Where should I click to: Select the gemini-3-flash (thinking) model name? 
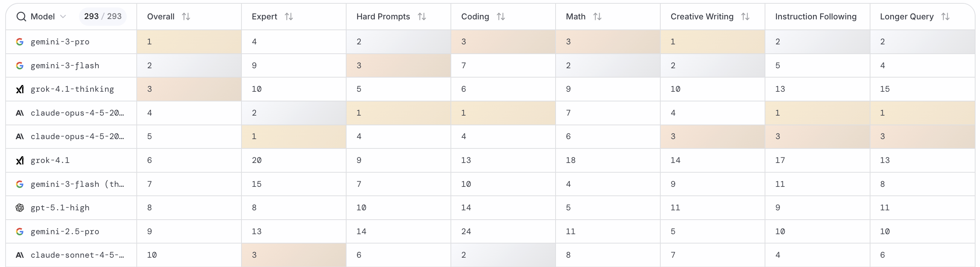click(77, 184)
